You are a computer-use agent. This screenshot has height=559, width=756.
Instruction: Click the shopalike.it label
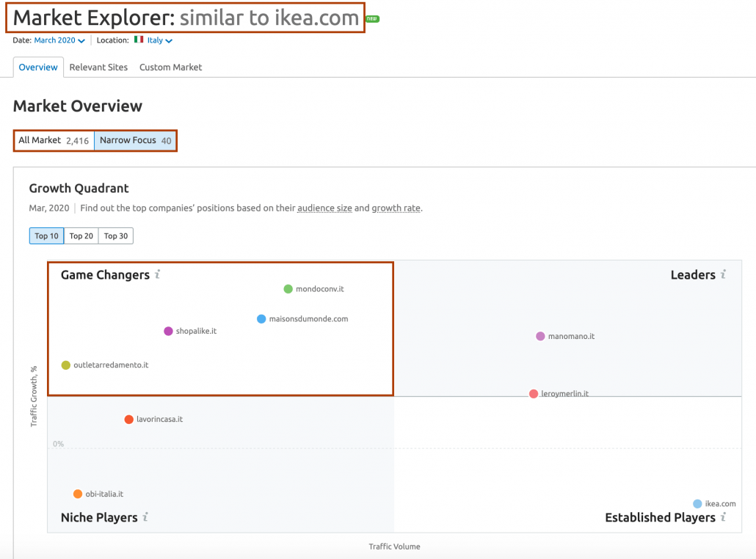tap(196, 331)
